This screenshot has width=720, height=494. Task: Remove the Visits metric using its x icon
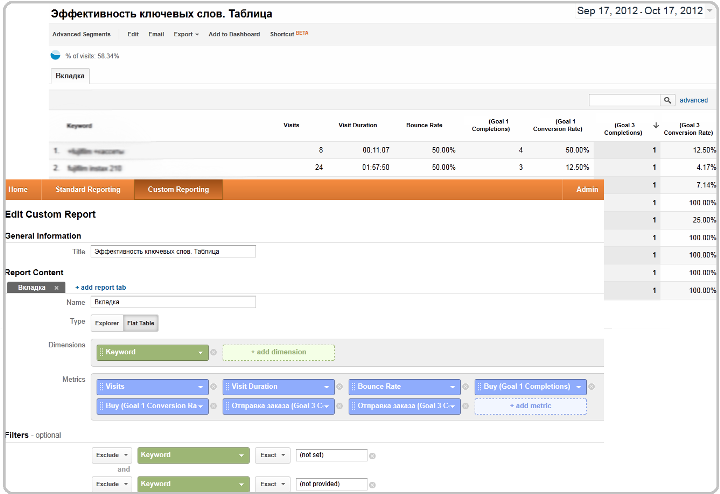point(214,387)
